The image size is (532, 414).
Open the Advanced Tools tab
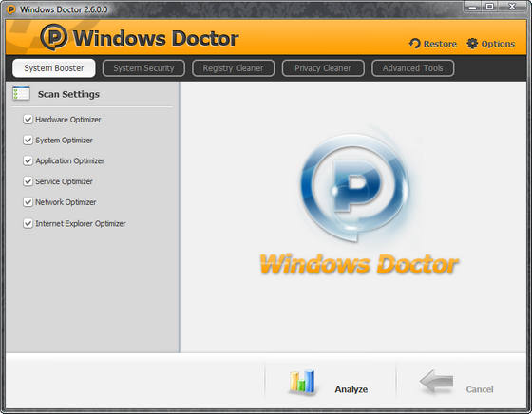tap(413, 68)
